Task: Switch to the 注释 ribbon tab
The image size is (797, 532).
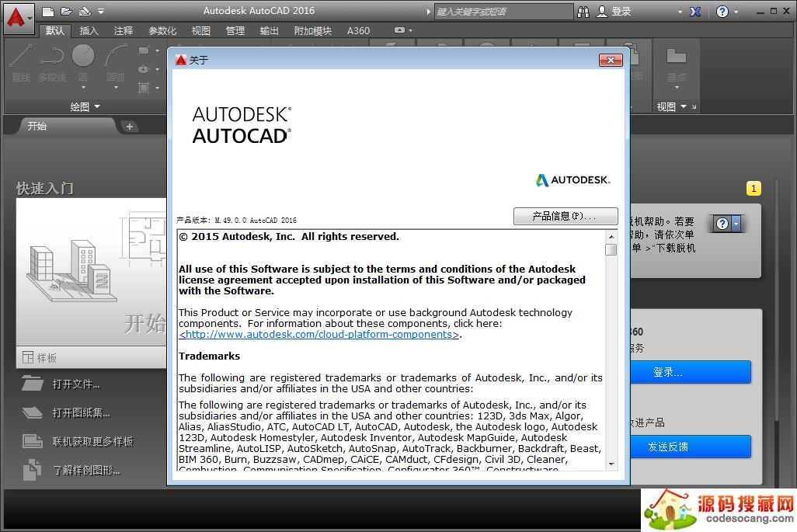Action: click(x=124, y=31)
